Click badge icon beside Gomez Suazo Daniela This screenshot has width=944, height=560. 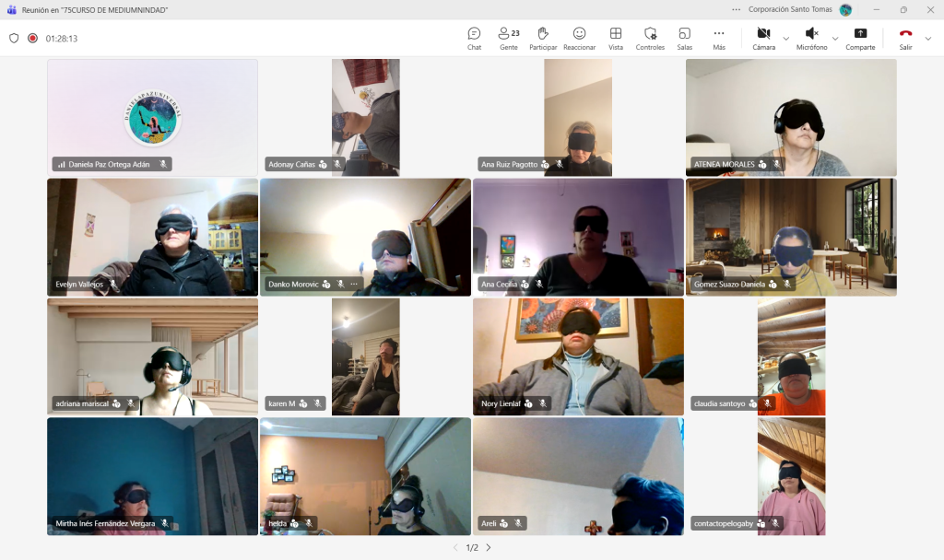tap(773, 284)
